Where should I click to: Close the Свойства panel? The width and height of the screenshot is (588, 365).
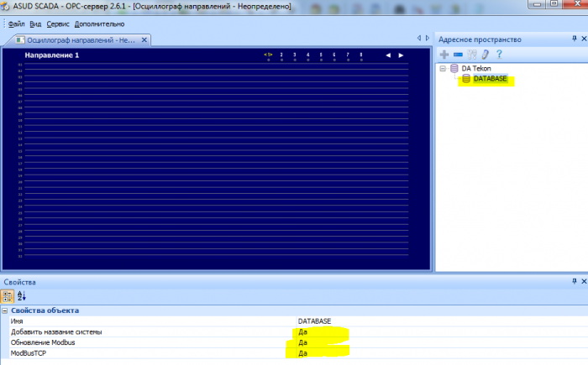(584, 281)
